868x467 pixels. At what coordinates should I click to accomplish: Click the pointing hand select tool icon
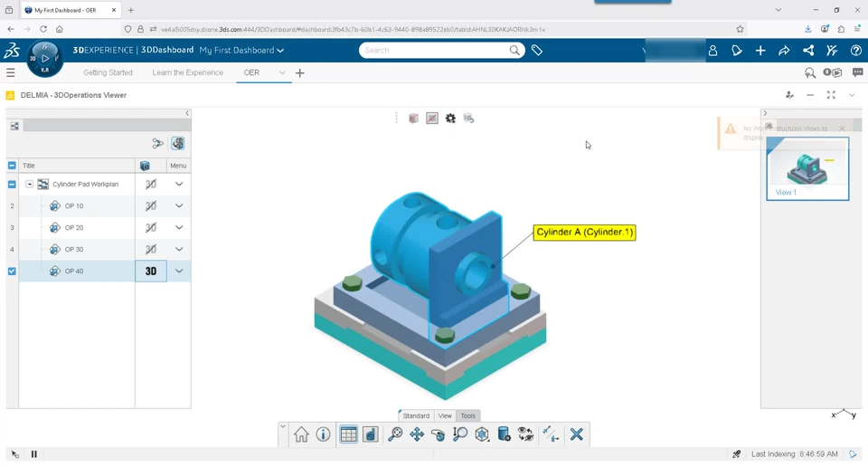(371, 434)
